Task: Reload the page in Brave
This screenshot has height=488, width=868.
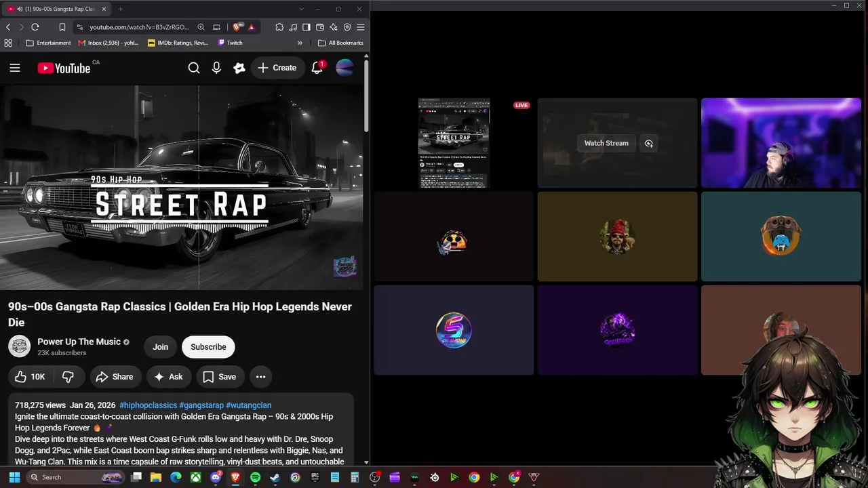Action: coord(35,27)
